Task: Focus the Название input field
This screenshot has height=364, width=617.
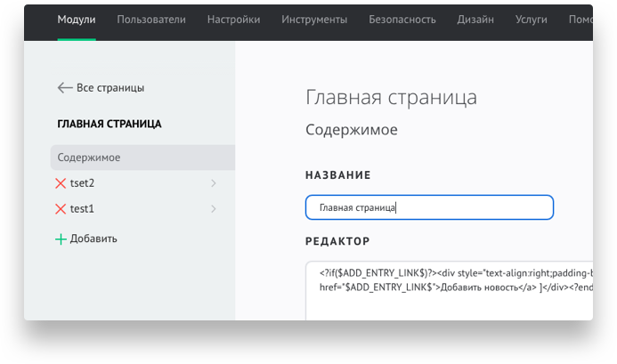Action: pos(428,207)
